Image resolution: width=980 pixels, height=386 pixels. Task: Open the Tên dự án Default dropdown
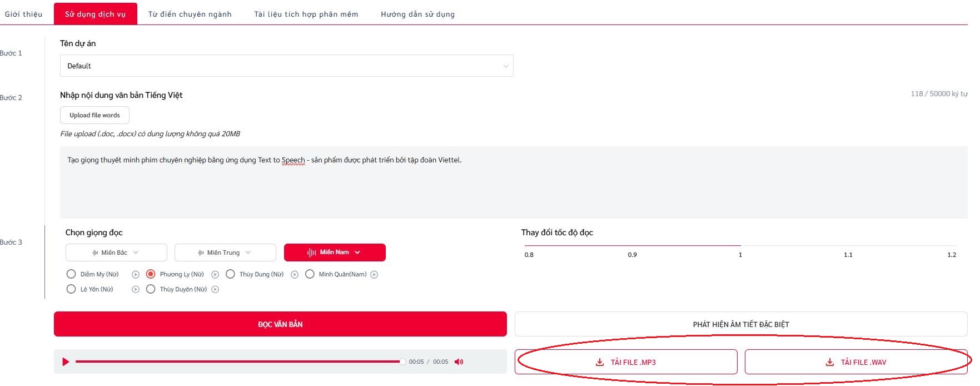pyautogui.click(x=286, y=66)
